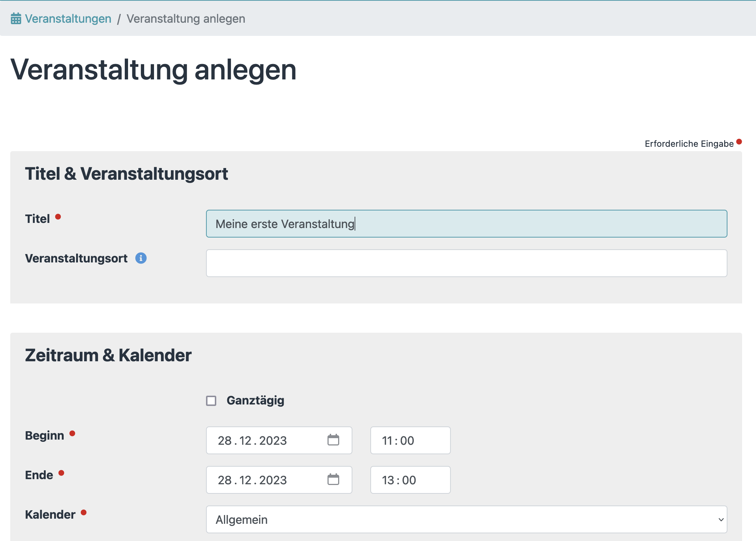Image resolution: width=756 pixels, height=541 pixels.
Task: Click the Ganztägig label text
Action: (255, 400)
